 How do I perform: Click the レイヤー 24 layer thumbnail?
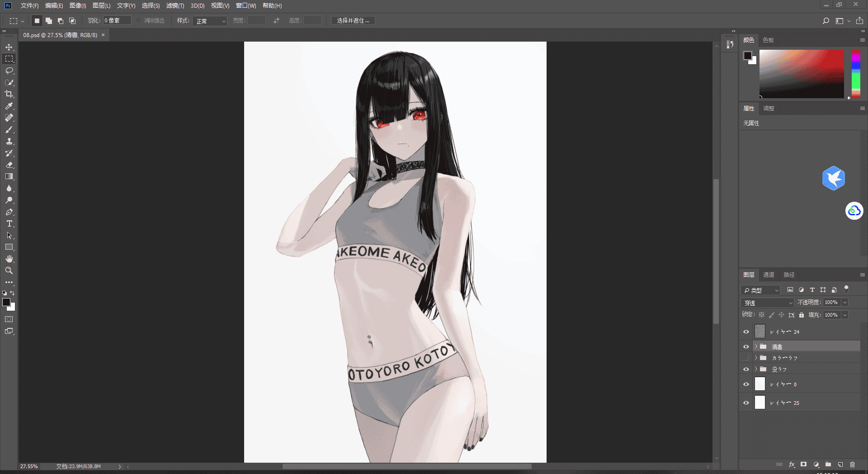click(x=760, y=332)
